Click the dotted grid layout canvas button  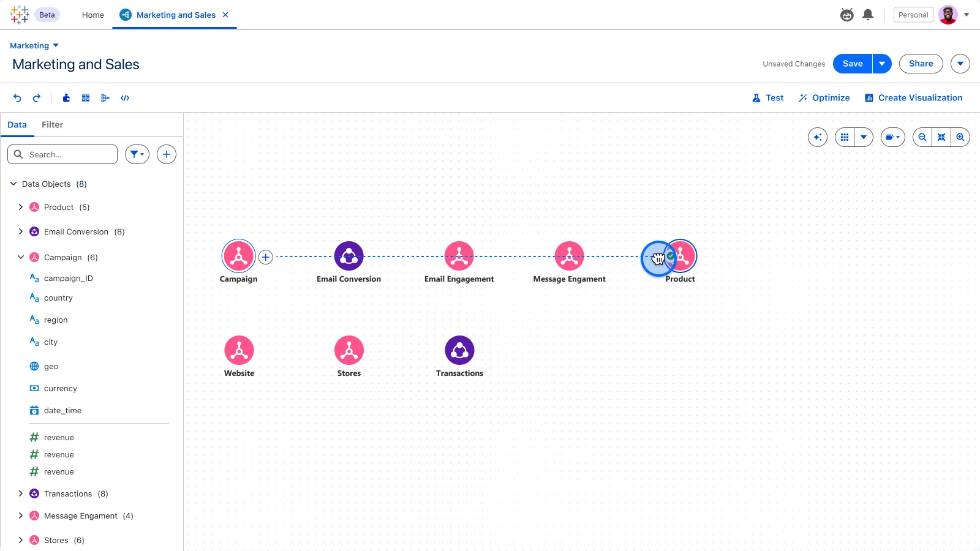pos(845,137)
